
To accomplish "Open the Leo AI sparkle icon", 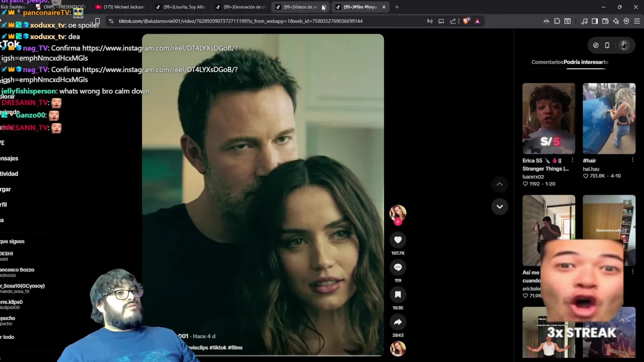I will (616, 21).
